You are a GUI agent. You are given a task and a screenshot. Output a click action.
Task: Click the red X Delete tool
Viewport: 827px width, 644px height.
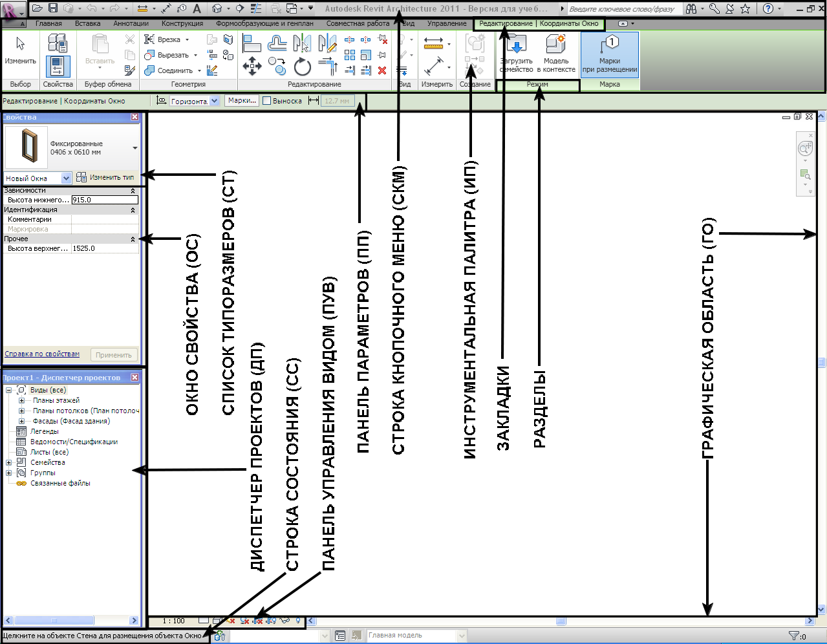pyautogui.click(x=382, y=70)
